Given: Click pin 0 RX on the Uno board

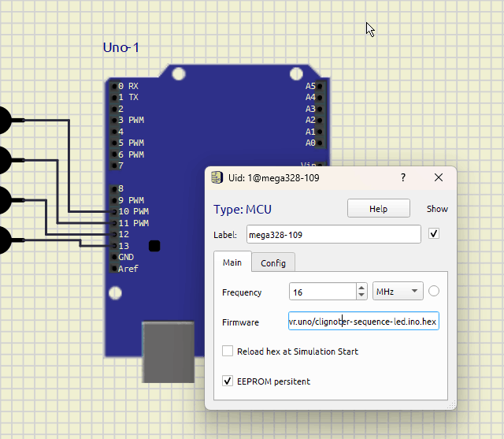Looking at the screenshot, I should (114, 86).
